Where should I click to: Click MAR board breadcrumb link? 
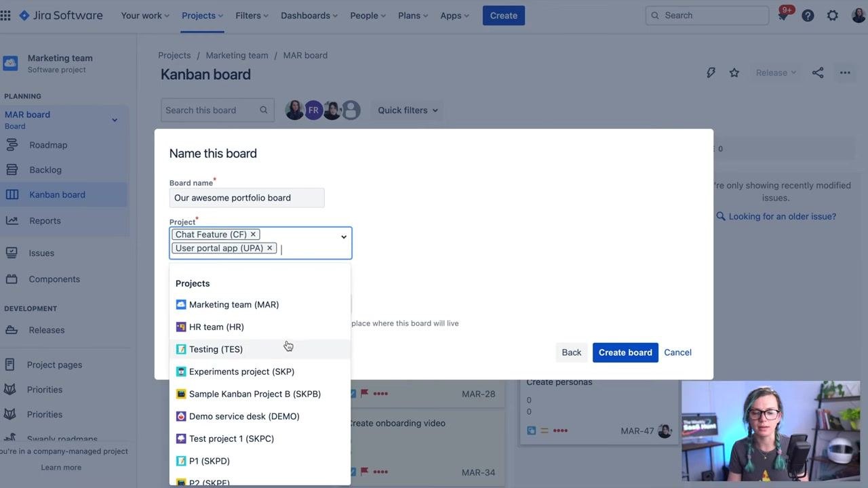[305, 55]
